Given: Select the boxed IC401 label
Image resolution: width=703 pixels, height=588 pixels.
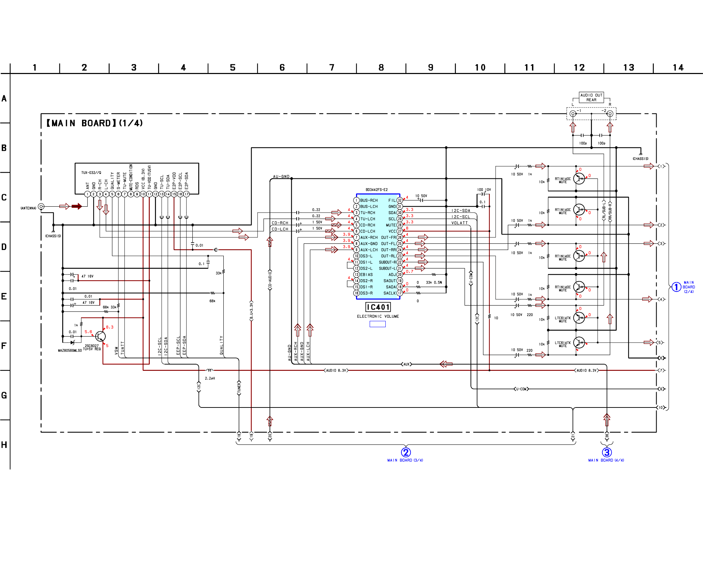Looking at the screenshot, I should [378, 307].
